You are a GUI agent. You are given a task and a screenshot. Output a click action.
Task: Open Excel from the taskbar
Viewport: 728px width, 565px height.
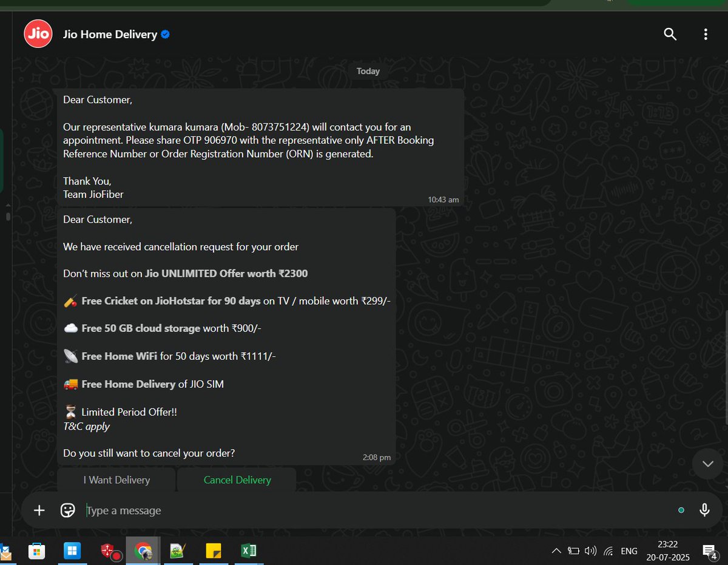[x=248, y=551]
